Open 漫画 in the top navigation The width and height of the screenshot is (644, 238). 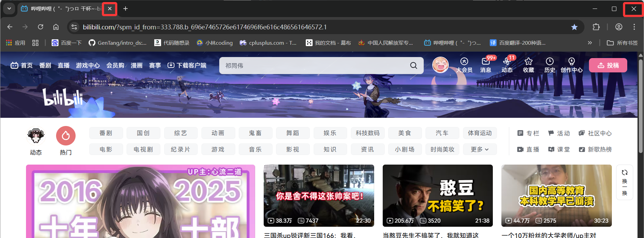pyautogui.click(x=136, y=65)
